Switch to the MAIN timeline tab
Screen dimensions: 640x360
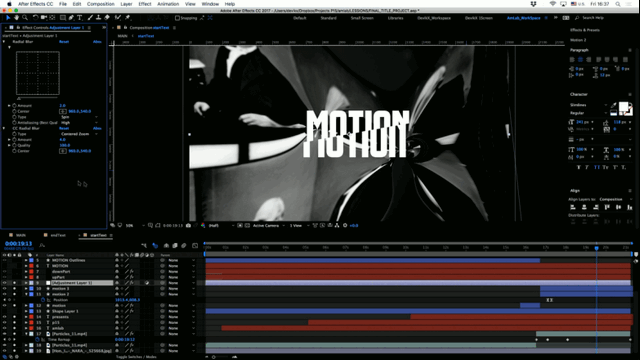coord(21,235)
